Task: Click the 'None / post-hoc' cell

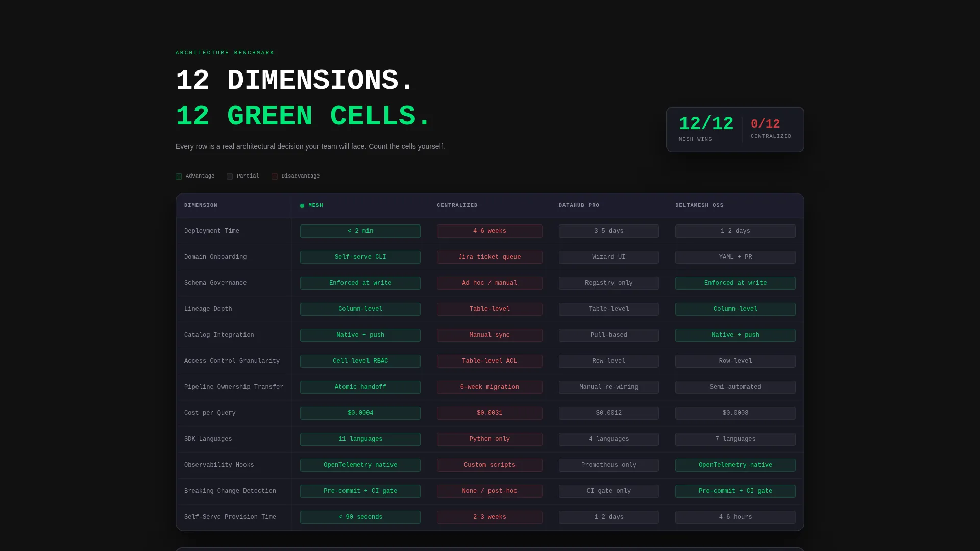Action: click(x=489, y=491)
